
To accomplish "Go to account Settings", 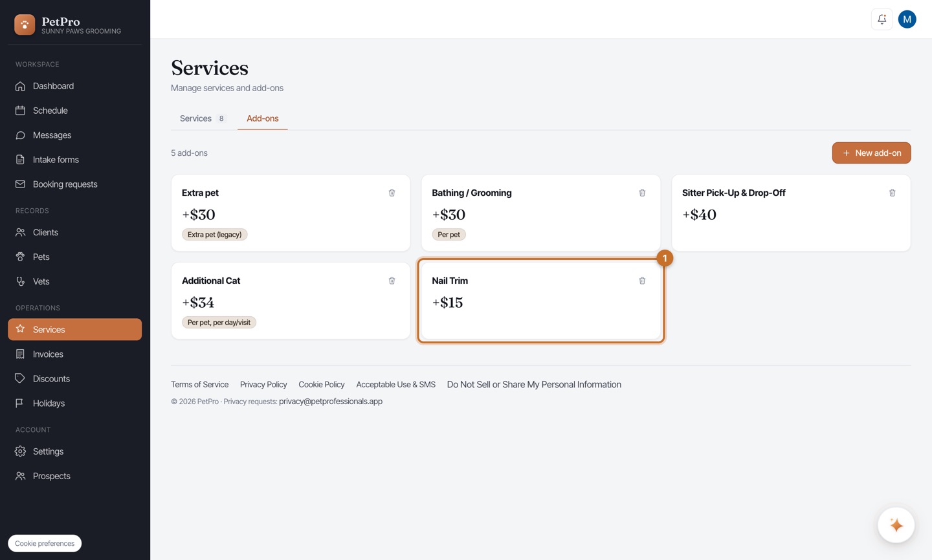I will [x=74, y=451].
